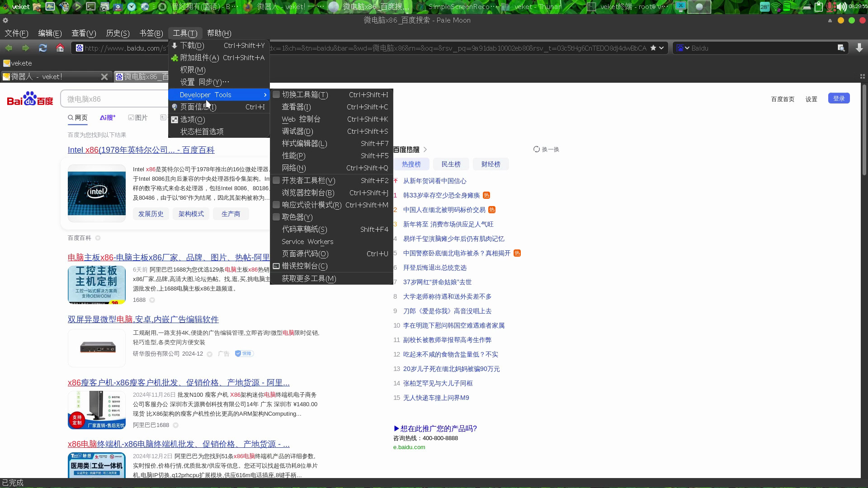The image size is (868, 488).
Task: Open the address bar history dropdown
Action: click(x=662, y=48)
